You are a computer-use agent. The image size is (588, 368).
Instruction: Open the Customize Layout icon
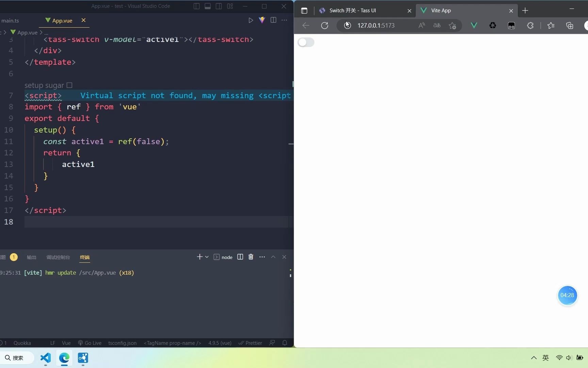[230, 6]
